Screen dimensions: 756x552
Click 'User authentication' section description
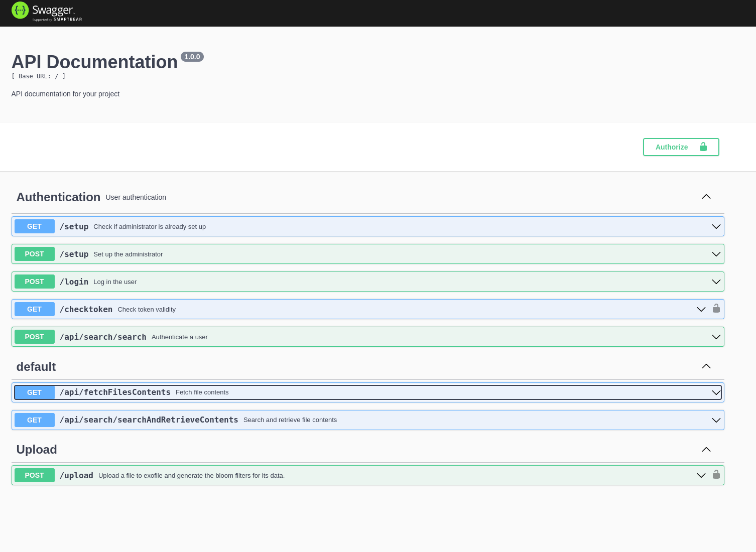pos(136,197)
